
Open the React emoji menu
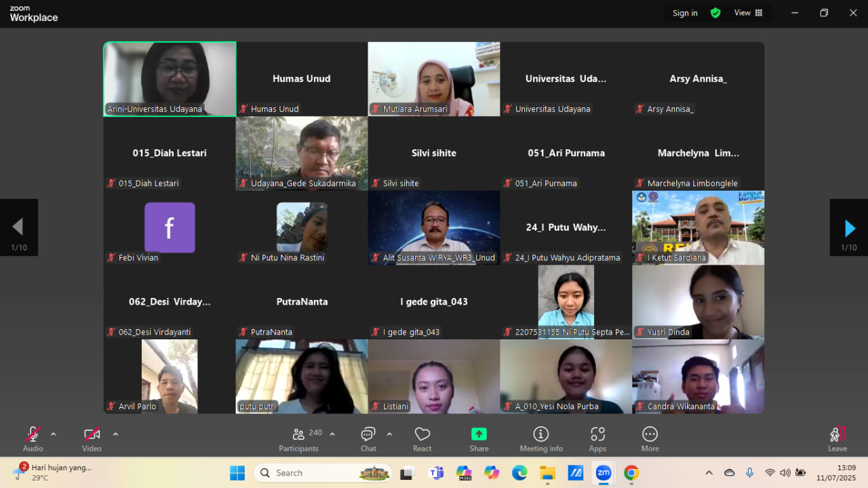tap(422, 434)
